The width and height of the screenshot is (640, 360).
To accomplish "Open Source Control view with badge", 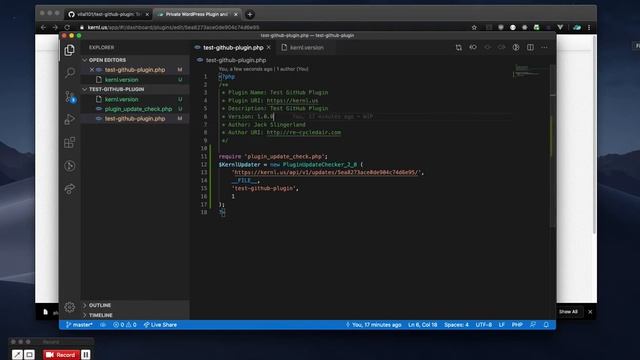I will click(x=70, y=97).
